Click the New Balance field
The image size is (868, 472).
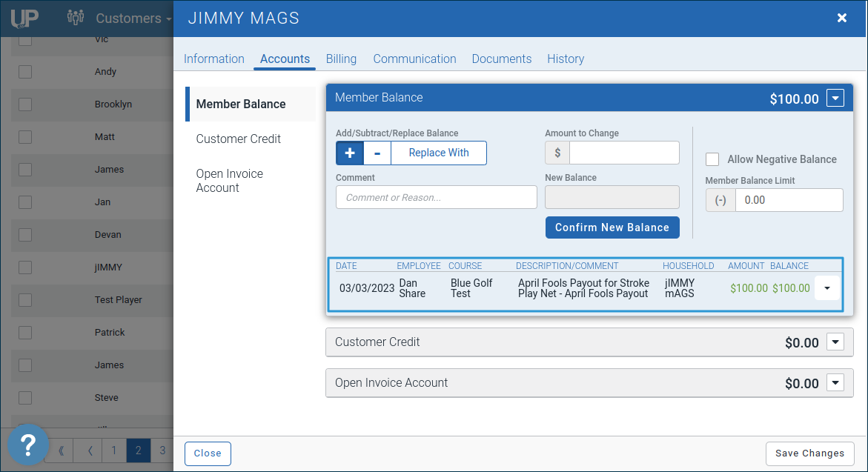click(x=612, y=198)
